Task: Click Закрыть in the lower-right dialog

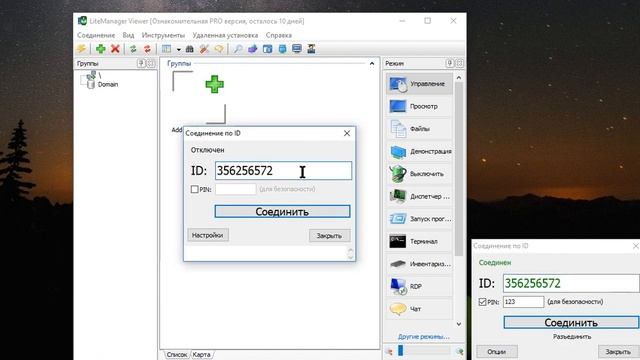Action: 618,351
